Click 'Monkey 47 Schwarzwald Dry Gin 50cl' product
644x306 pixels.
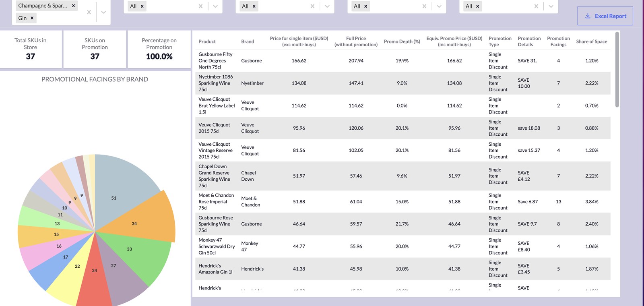tap(217, 246)
